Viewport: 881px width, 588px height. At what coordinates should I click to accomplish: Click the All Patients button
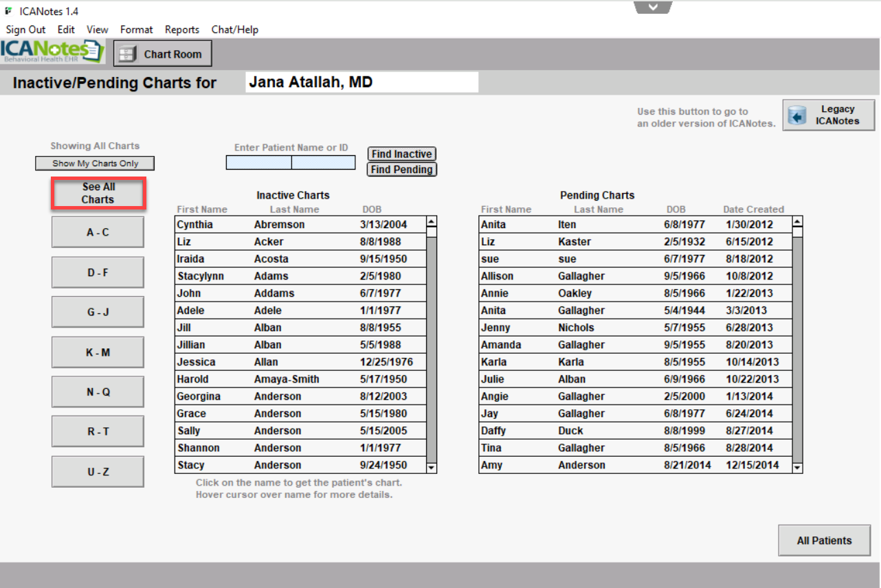(825, 541)
